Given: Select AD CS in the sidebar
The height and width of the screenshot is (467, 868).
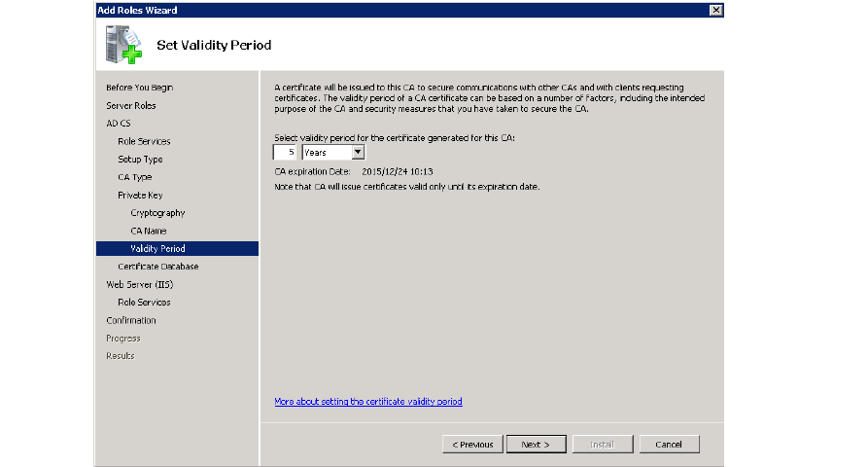Looking at the screenshot, I should [x=118, y=124].
